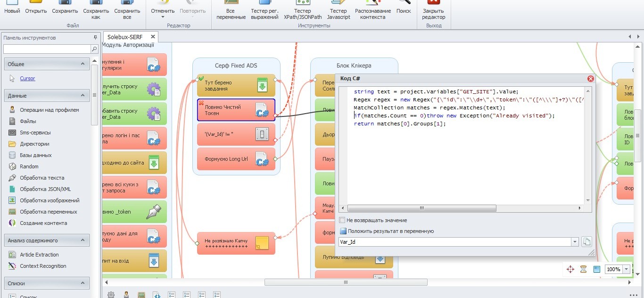Check the Не возвращать значение checkbox

(343, 220)
